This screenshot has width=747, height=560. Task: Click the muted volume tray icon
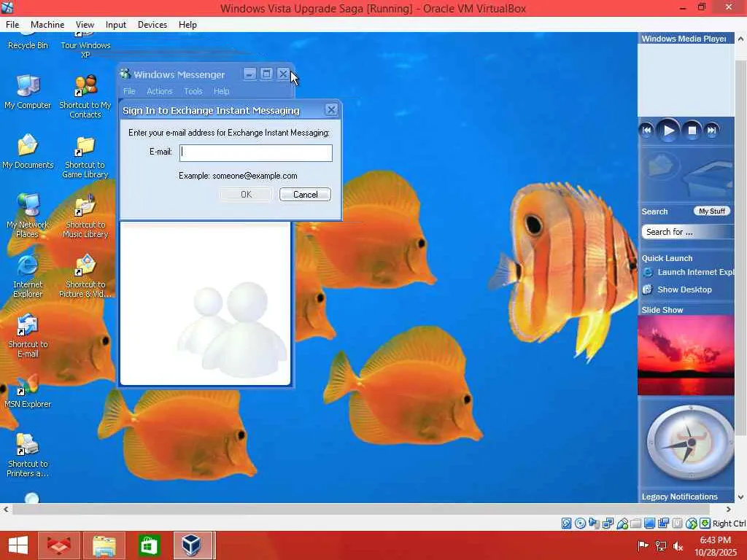(x=678, y=546)
